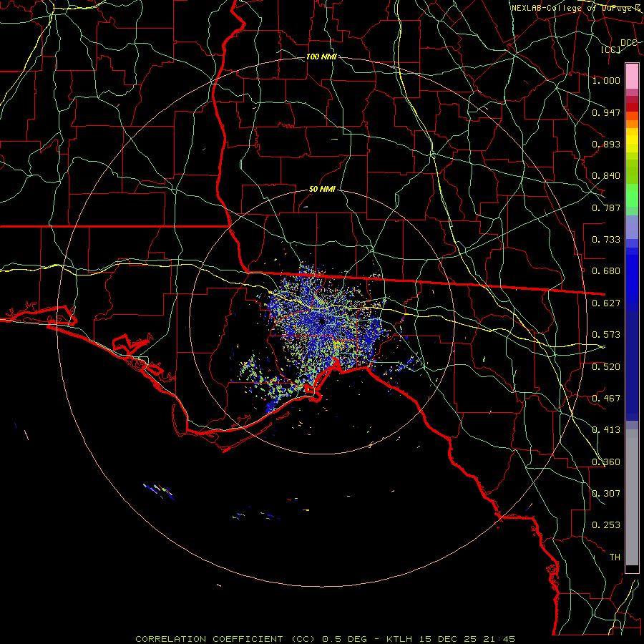Click the 0.840 scale value
The width and height of the screenshot is (644, 644).
[606, 176]
